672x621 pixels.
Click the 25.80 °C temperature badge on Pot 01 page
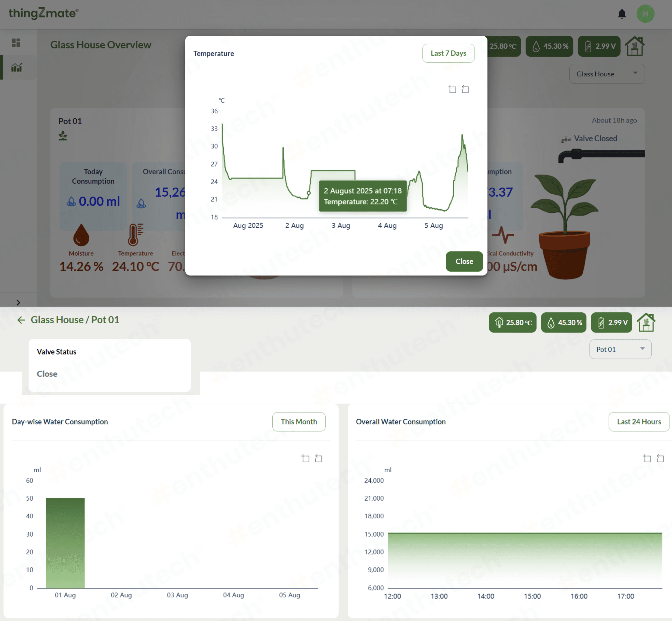pos(512,323)
